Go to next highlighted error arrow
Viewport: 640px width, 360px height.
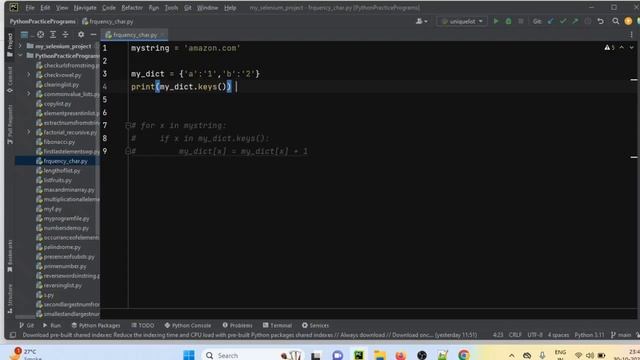(x=631, y=48)
